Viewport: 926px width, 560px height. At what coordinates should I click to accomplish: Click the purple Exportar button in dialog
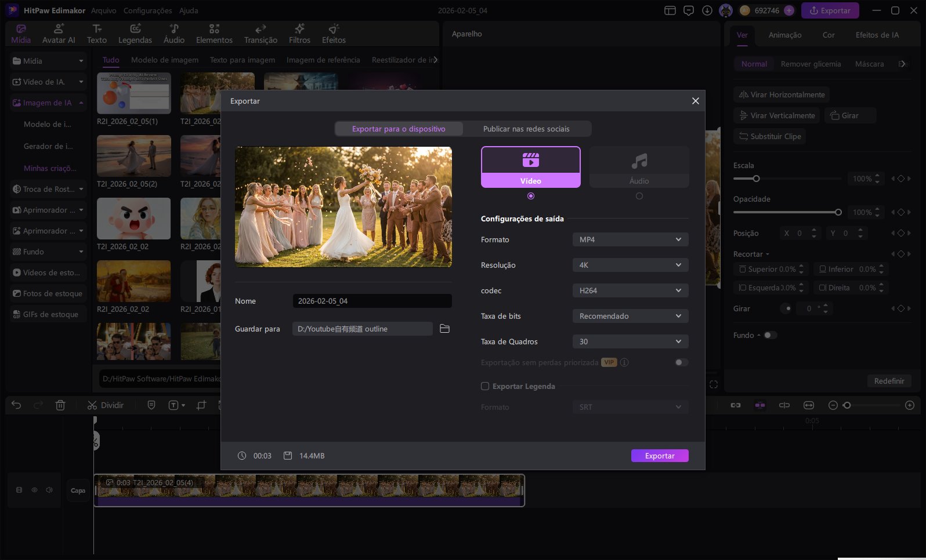tap(660, 456)
